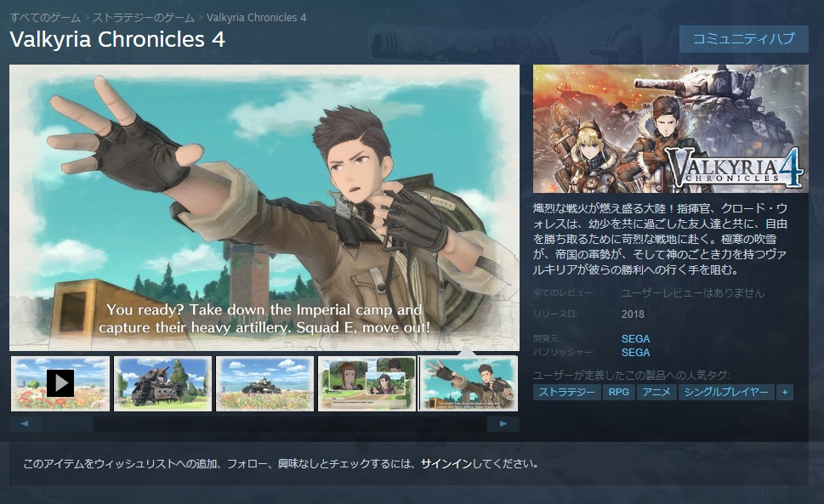
Task: Select the dialogue scene screenshot thumbnail
Action: (x=367, y=383)
